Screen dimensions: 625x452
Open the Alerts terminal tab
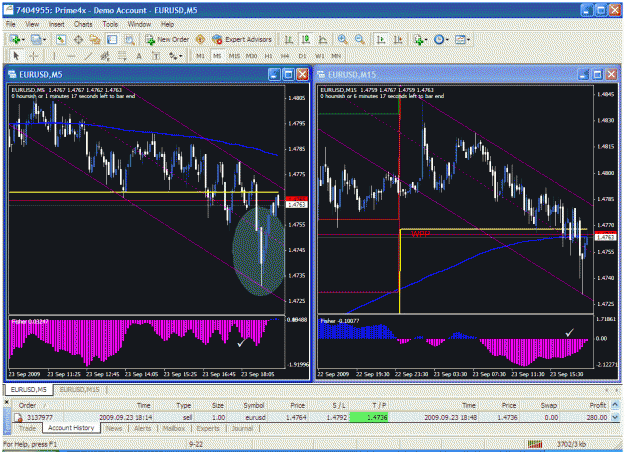[142, 428]
